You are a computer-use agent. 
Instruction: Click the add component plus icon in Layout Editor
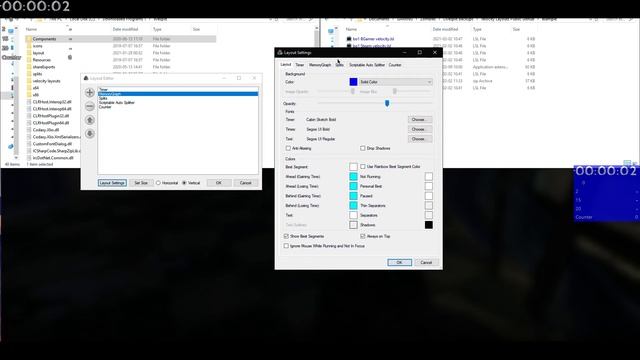click(x=90, y=93)
